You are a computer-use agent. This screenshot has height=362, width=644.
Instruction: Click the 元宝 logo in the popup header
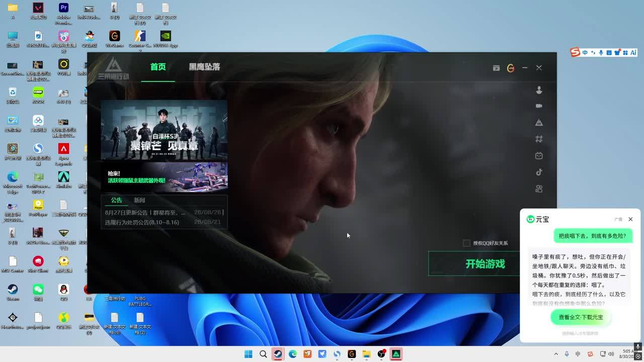pyautogui.click(x=538, y=219)
